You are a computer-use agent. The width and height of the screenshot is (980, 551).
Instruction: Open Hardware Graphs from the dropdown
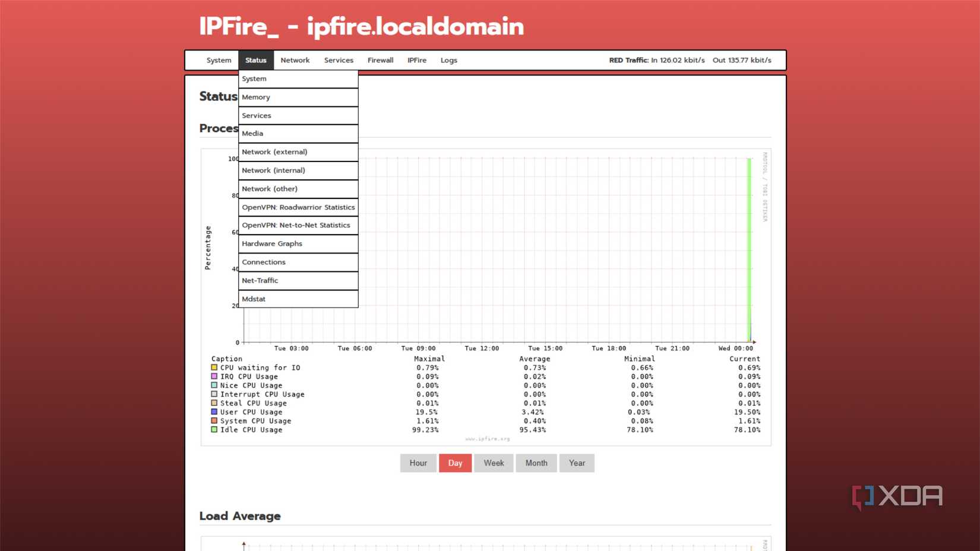(x=271, y=243)
